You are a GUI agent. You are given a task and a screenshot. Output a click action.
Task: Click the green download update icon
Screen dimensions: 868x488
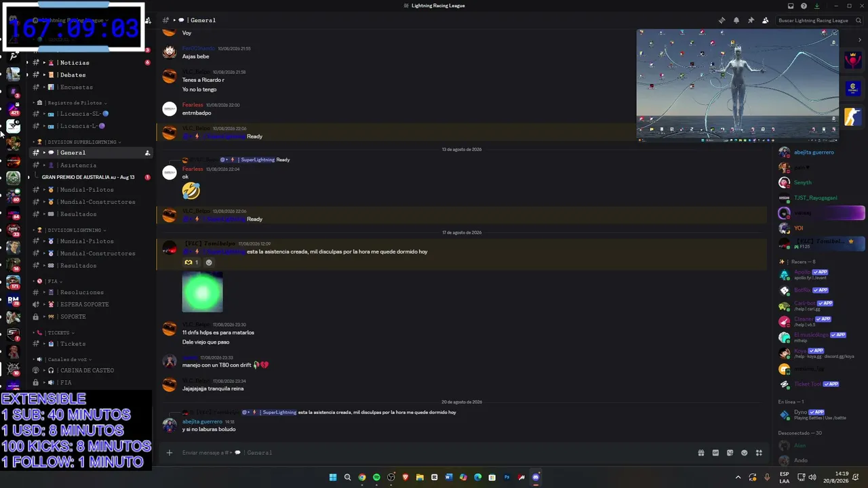(816, 6)
